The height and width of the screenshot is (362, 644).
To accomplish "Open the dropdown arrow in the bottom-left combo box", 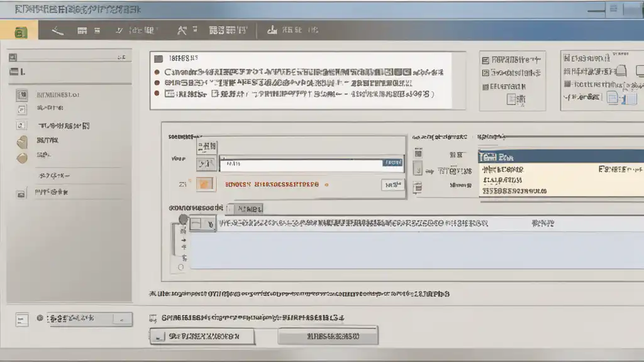I will pos(122,319).
